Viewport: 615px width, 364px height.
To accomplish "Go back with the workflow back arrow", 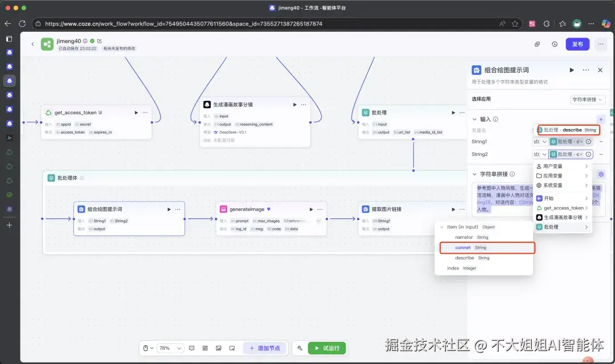I will click(32, 44).
